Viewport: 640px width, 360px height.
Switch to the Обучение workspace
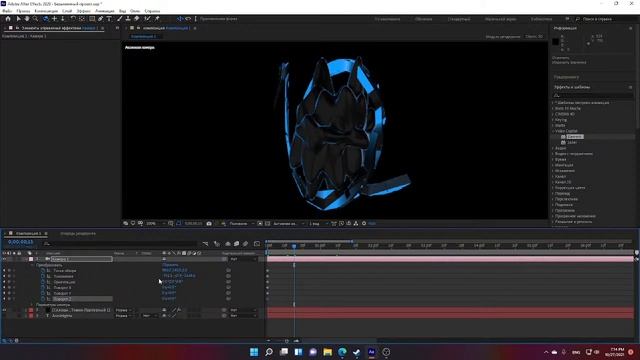click(x=424, y=19)
